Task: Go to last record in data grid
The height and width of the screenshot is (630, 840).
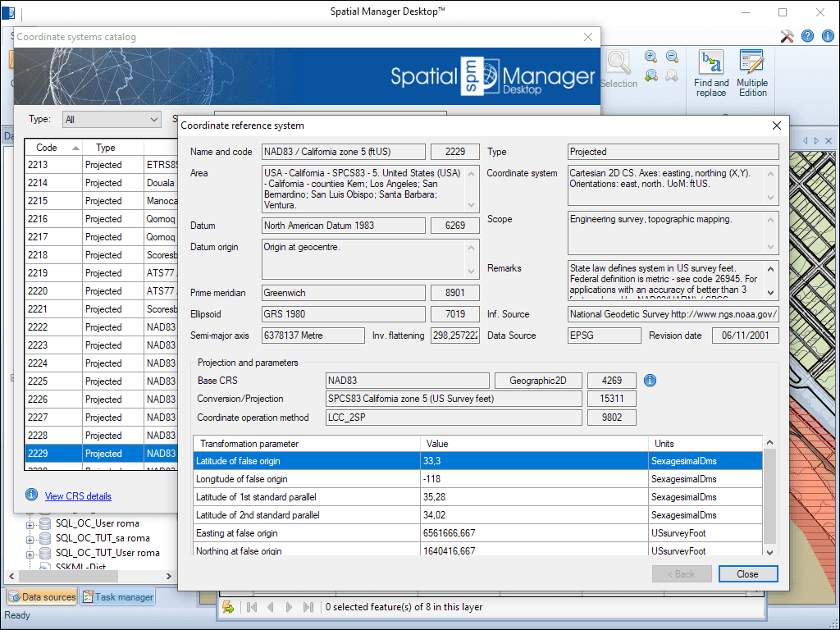Action: 308,607
